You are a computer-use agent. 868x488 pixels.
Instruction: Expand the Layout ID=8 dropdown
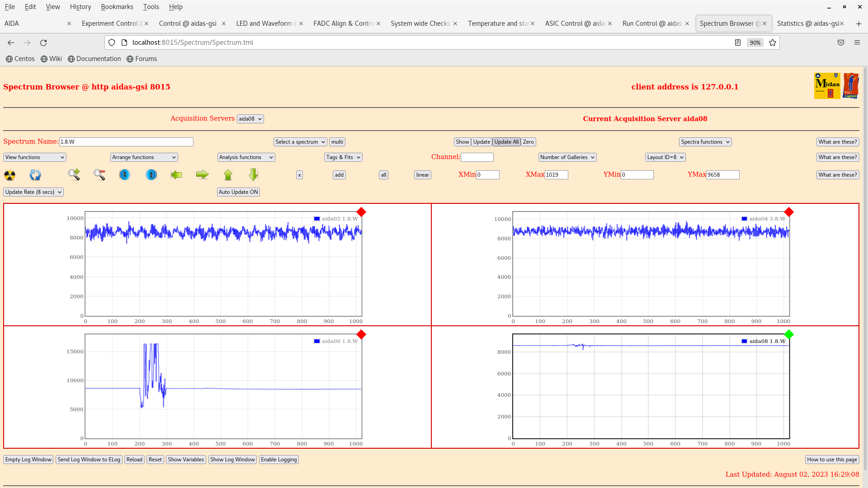pos(665,157)
